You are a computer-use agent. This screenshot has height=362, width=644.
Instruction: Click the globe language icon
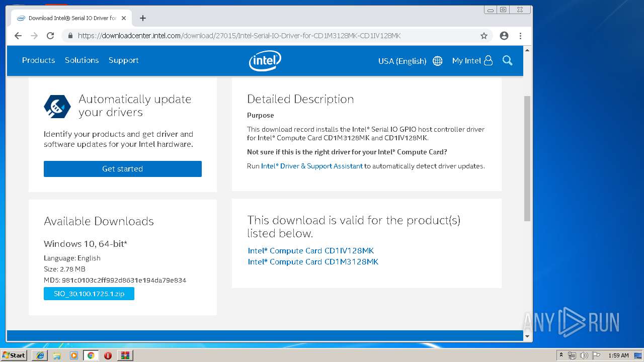pyautogui.click(x=438, y=61)
